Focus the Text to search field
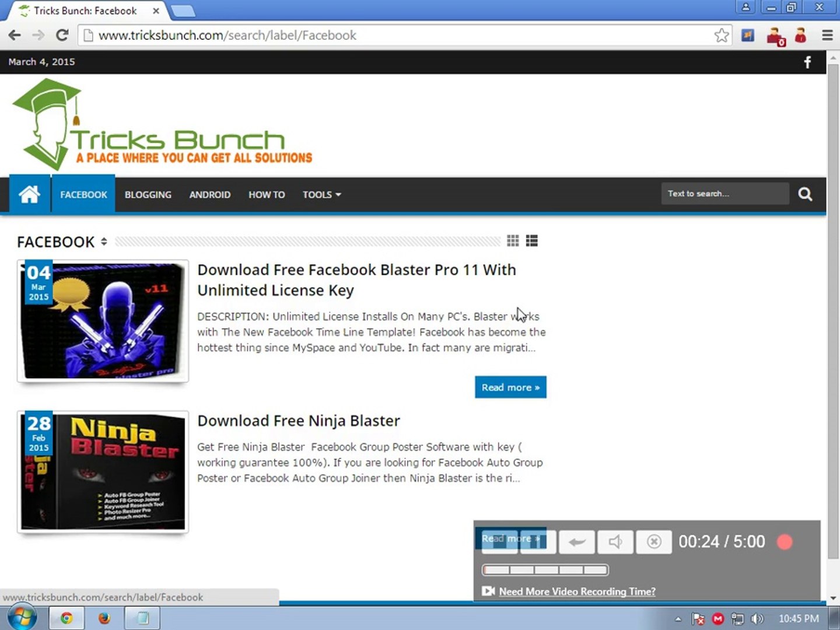 coord(725,194)
